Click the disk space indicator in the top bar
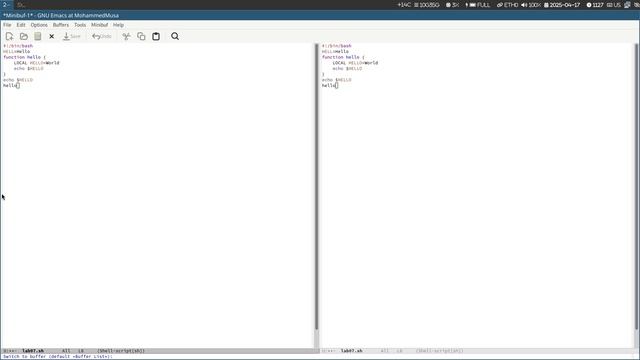Viewport: 640px width, 360px height. [x=427, y=5]
